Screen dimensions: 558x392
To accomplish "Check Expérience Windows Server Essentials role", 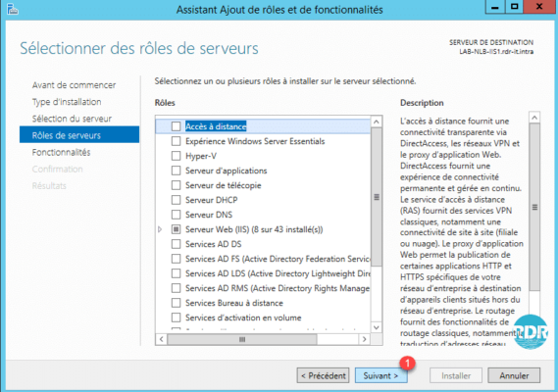I will point(176,141).
